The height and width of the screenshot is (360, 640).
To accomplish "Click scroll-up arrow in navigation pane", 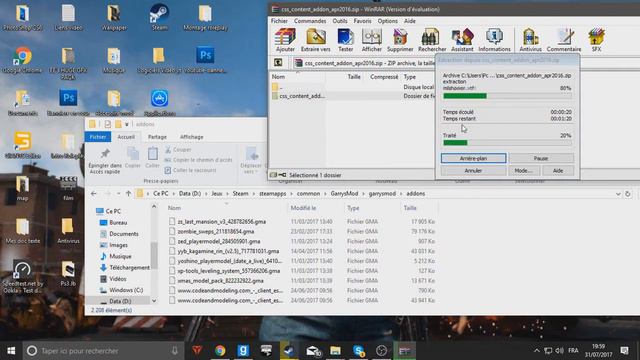I will click(x=154, y=207).
